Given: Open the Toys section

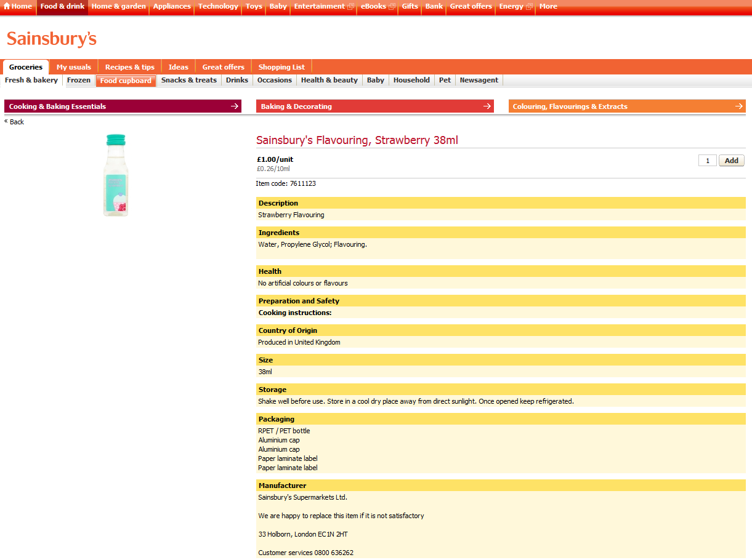Looking at the screenshot, I should coord(254,6).
